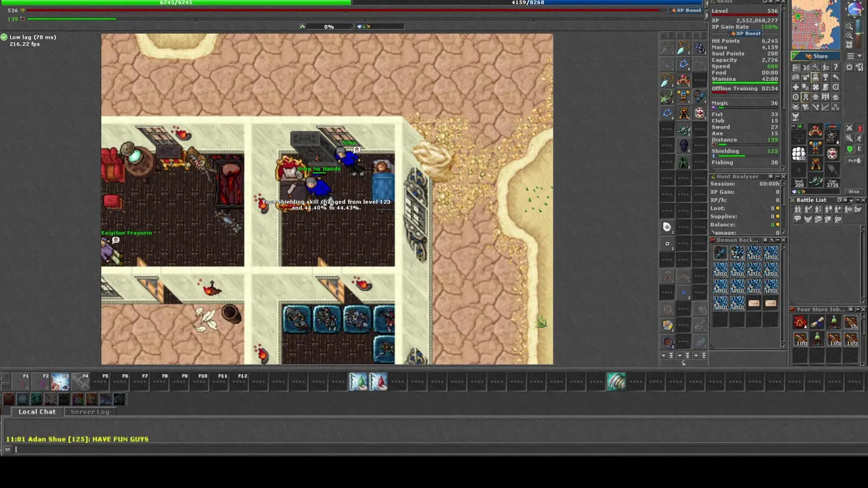The height and width of the screenshot is (488, 868).
Task: Open chat channel dropdown beside input
Action: [x=7, y=449]
